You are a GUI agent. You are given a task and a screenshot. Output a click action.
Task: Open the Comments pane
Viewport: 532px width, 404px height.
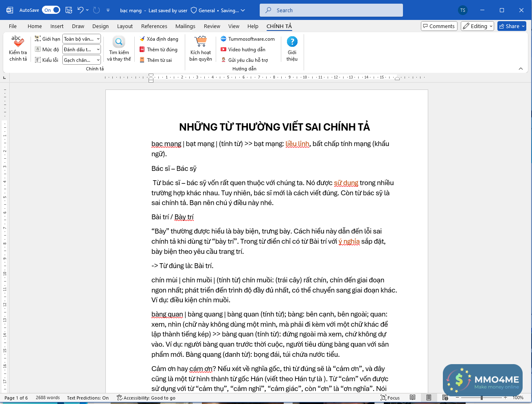(438, 26)
